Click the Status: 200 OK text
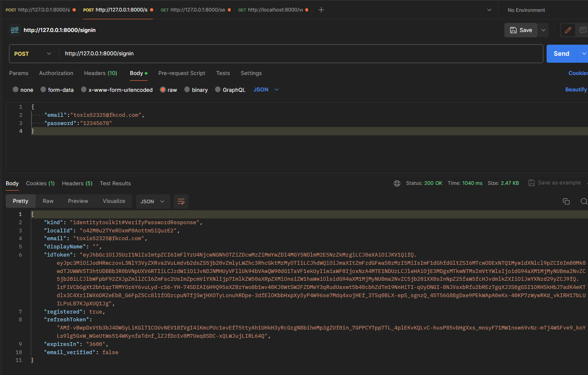Image resolution: width=588 pixels, height=375 pixels. pyautogui.click(x=424, y=183)
